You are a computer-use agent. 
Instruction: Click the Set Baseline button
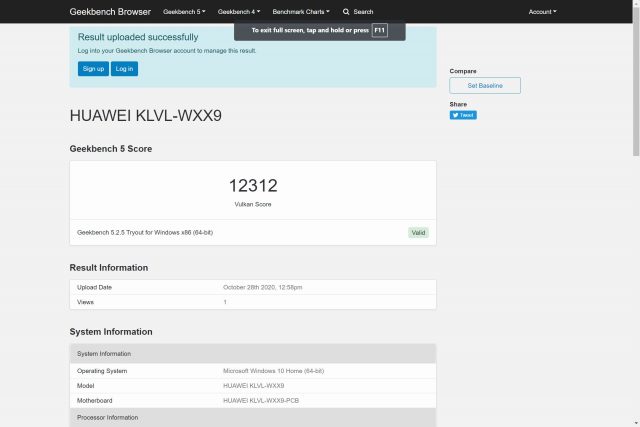[x=485, y=86]
